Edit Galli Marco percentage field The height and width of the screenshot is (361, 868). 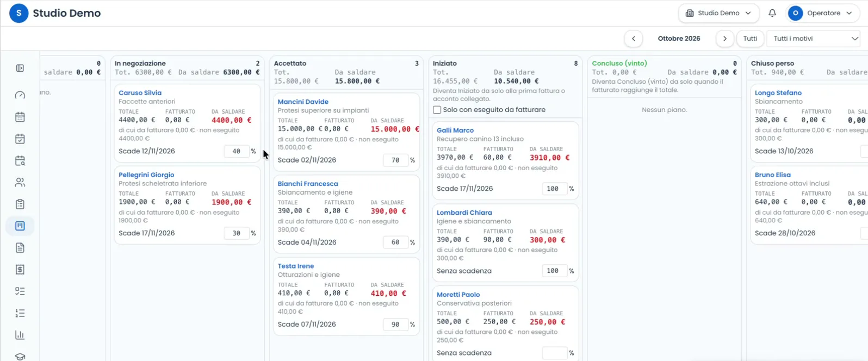click(555, 189)
